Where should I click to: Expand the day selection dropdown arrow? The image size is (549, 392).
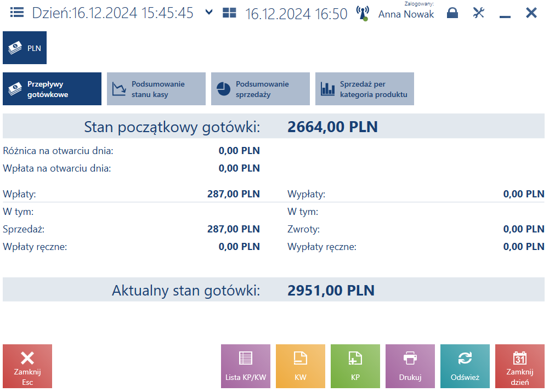(x=208, y=12)
